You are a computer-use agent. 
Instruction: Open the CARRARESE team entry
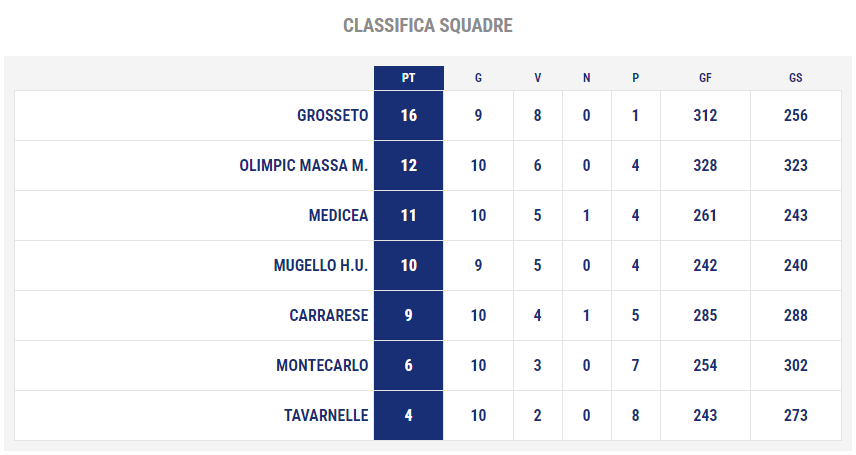click(329, 316)
